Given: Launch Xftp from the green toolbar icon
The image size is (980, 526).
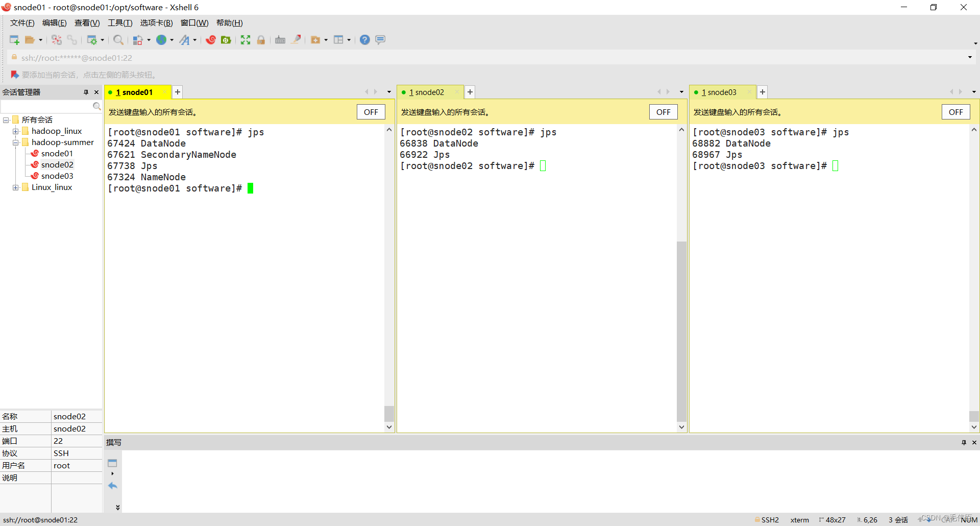Looking at the screenshot, I should (x=226, y=40).
